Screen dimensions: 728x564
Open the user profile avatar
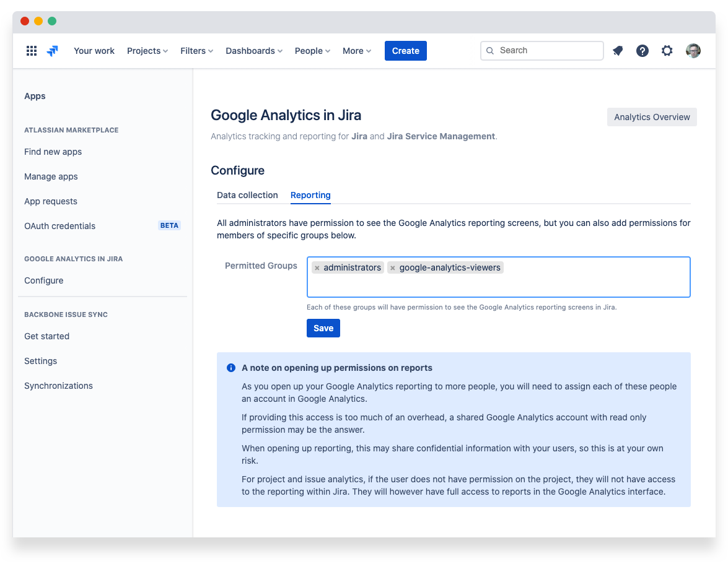tap(693, 51)
